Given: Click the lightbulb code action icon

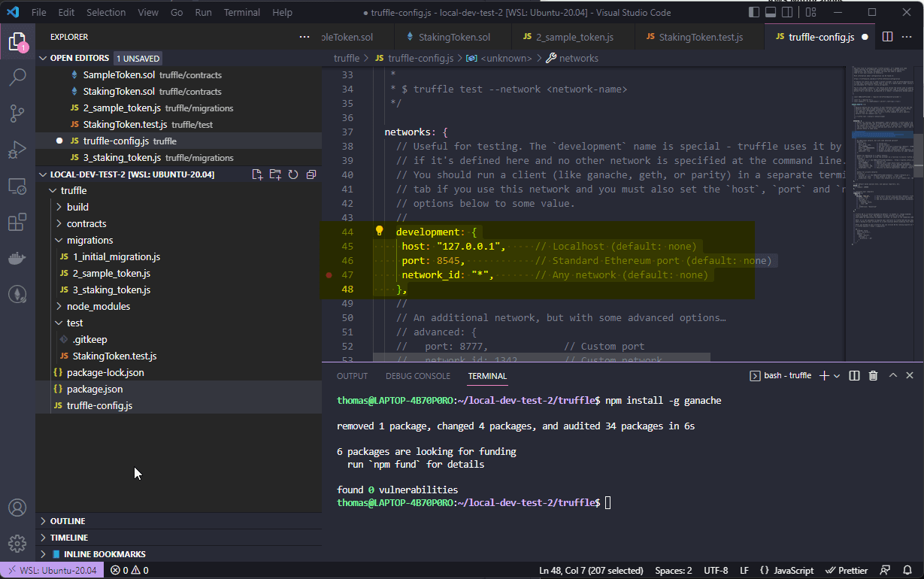Looking at the screenshot, I should (x=380, y=232).
